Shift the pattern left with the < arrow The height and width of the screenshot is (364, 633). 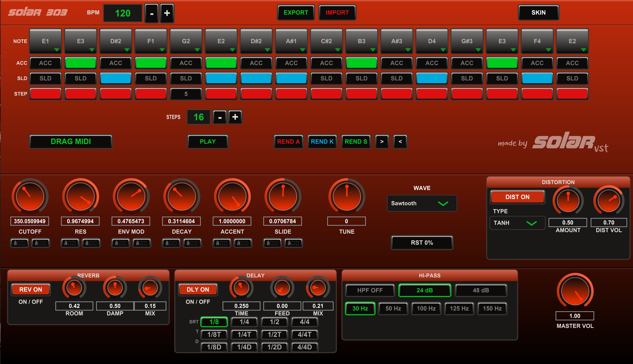coord(400,142)
